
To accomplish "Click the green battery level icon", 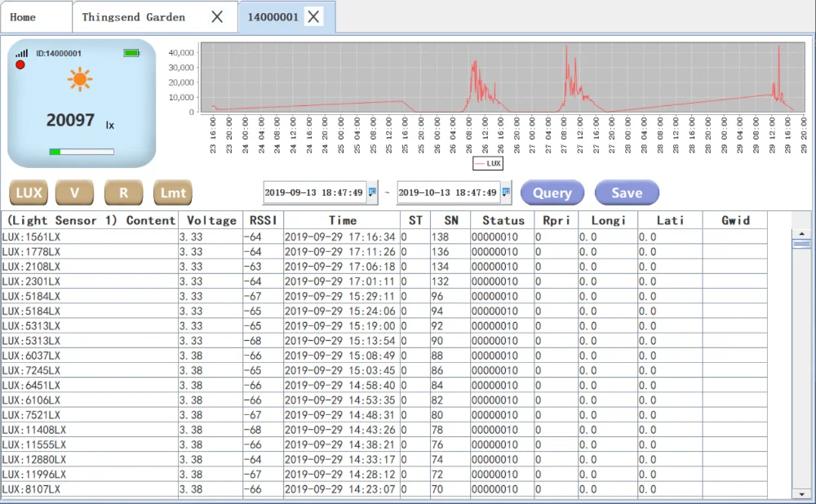I will click(x=131, y=53).
